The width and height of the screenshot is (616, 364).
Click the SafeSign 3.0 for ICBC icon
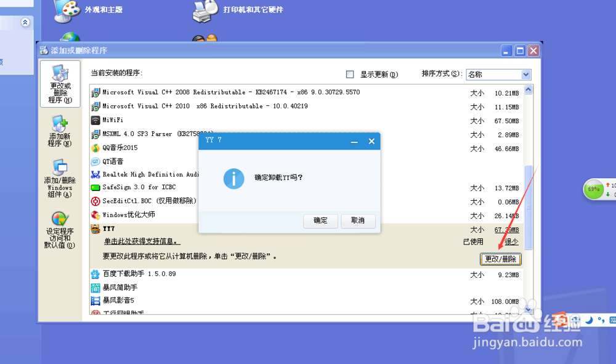[95, 188]
